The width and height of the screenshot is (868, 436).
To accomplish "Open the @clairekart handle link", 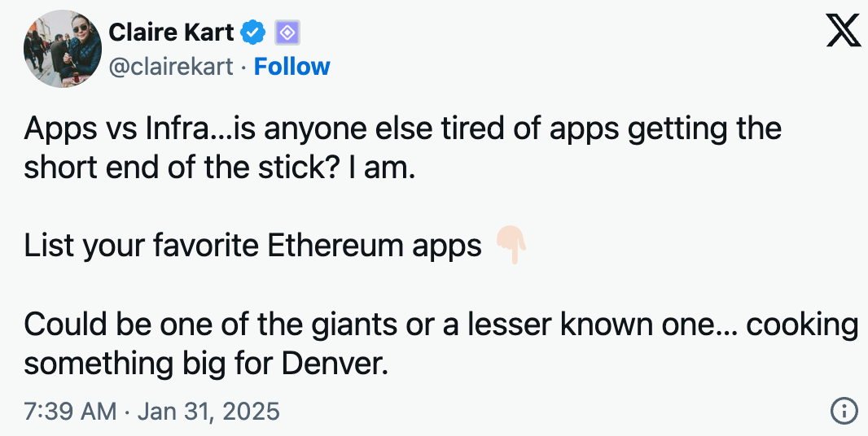I will (171, 67).
